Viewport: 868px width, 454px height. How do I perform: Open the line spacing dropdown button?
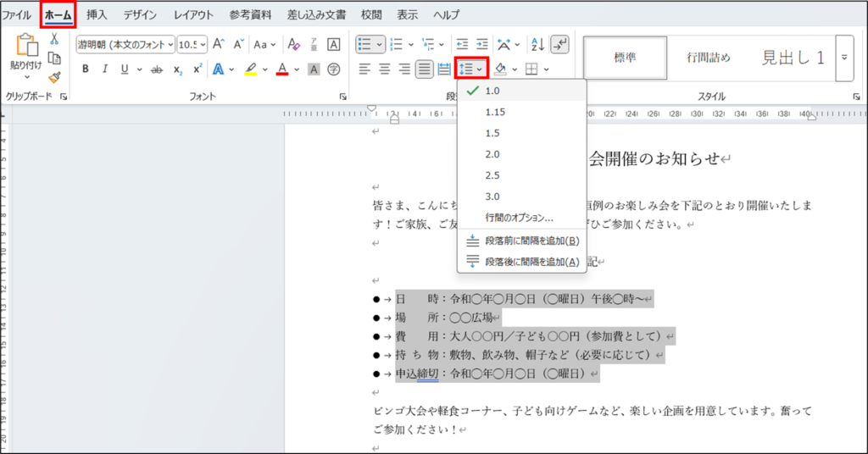[471, 69]
